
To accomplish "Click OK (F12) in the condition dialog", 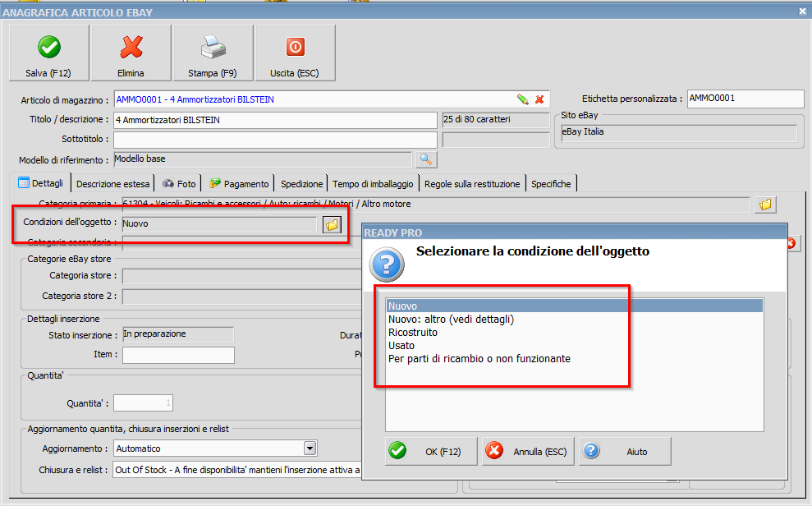I will pyautogui.click(x=431, y=452).
